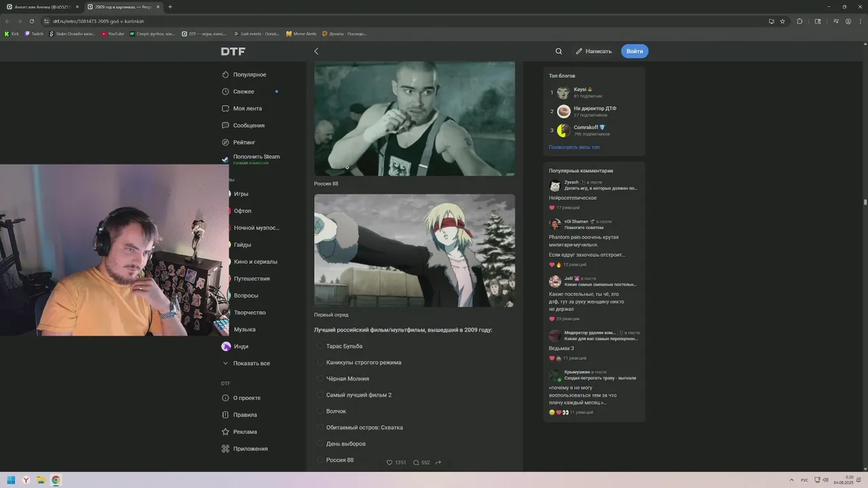868x488 pixels.
Task: Select the День выборов poll option
Action: [x=341, y=444]
